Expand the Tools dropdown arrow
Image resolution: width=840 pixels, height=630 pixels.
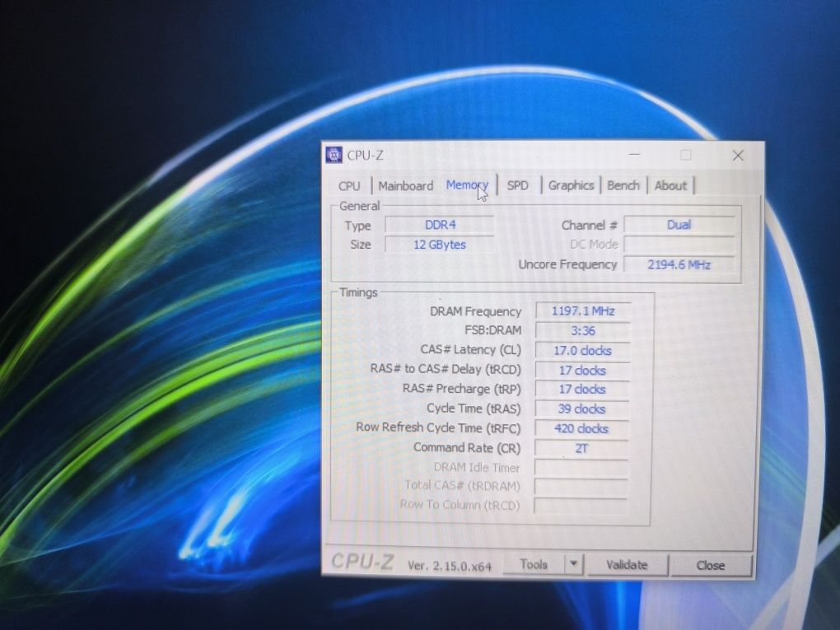pos(574,564)
